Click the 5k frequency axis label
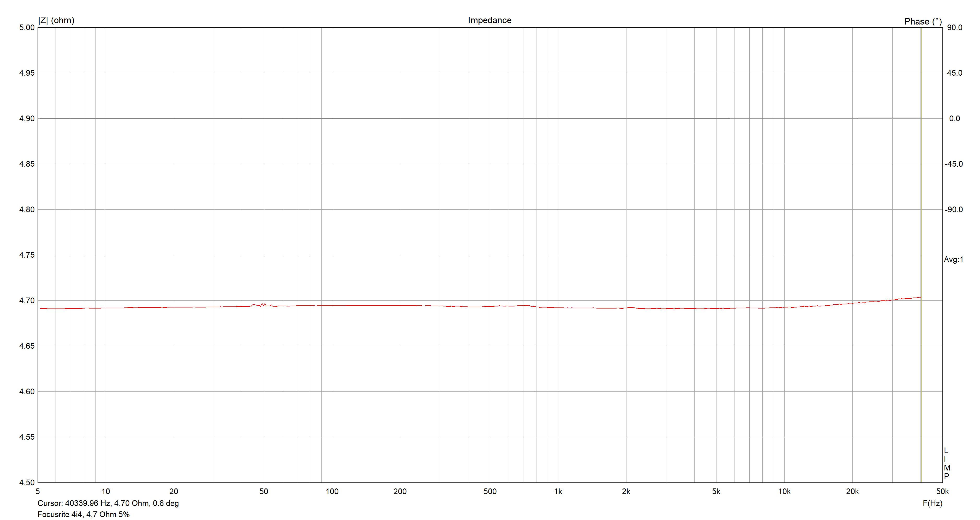980x520 pixels. (x=716, y=492)
